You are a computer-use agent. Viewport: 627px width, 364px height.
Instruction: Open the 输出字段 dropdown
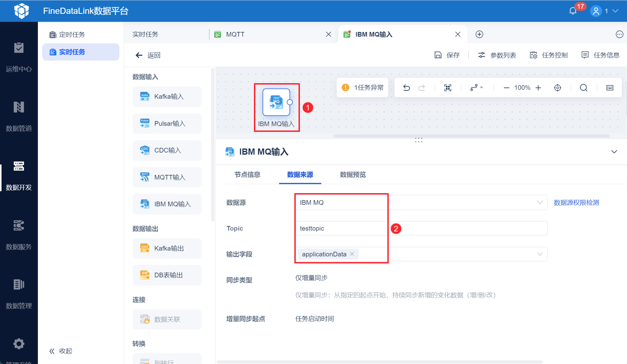421,254
